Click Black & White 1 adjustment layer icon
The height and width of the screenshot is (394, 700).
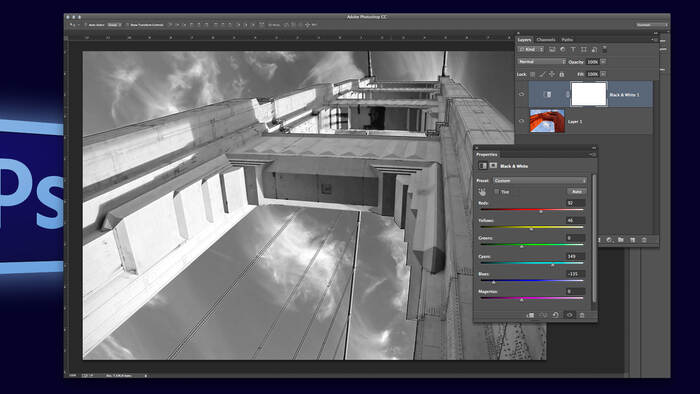pyautogui.click(x=547, y=94)
